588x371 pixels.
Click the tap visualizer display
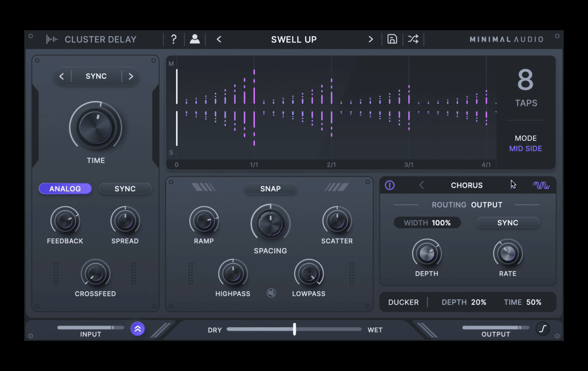[332, 108]
